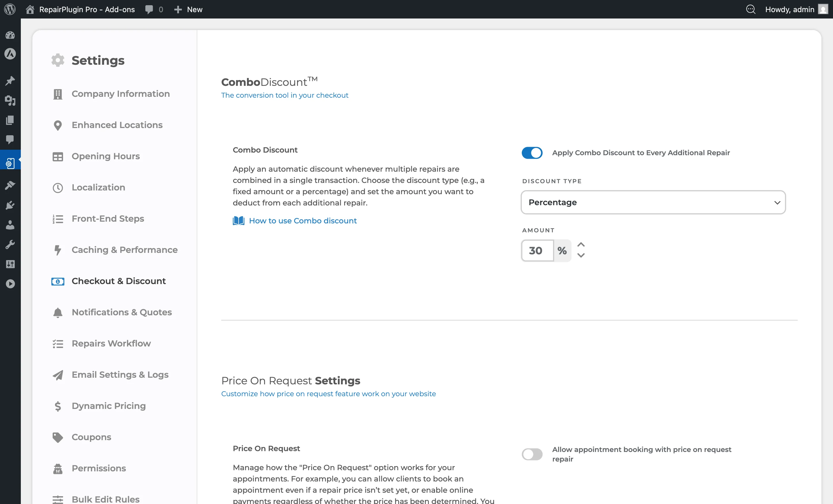
Task: Open the Notifications & Quotes section
Action: [x=121, y=312]
